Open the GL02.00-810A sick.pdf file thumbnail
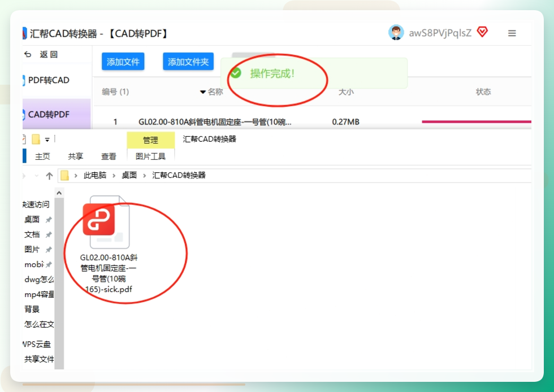 pos(106,222)
